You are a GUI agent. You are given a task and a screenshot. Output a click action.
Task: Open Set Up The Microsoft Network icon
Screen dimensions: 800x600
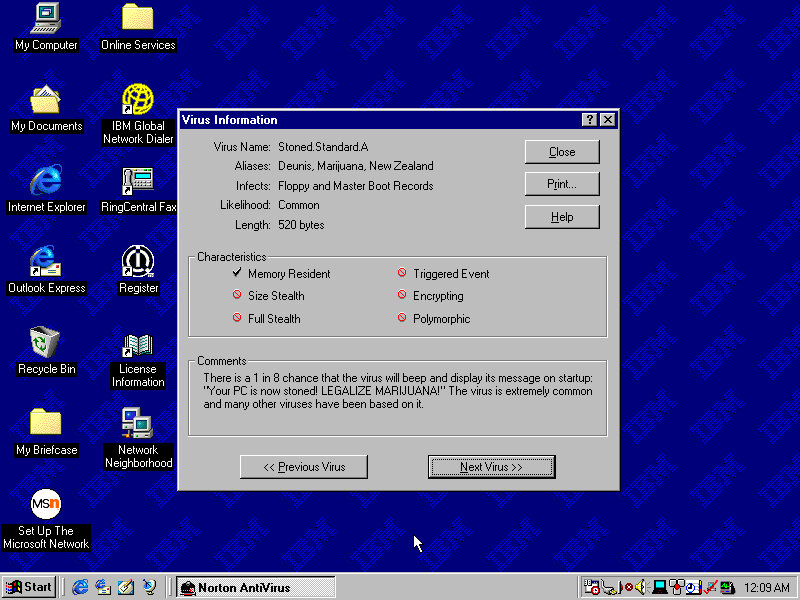(x=46, y=504)
